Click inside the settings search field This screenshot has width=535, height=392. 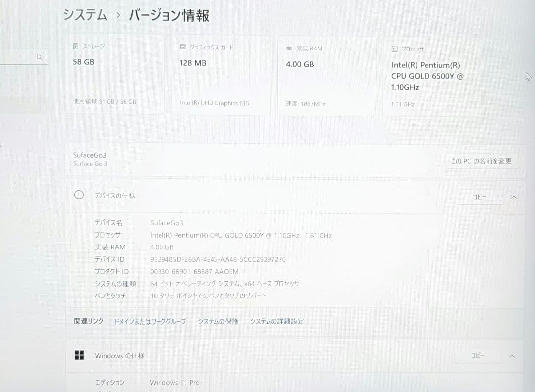(x=20, y=57)
